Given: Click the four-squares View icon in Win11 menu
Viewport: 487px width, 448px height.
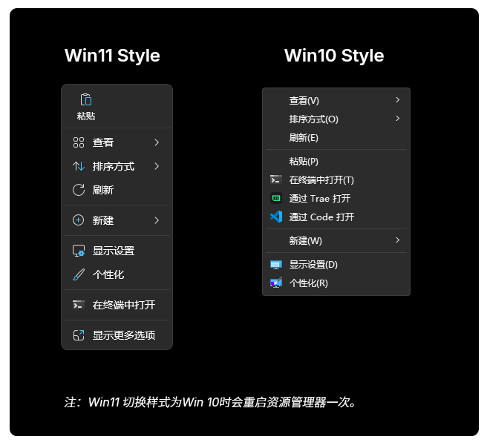Looking at the screenshot, I should (x=79, y=142).
